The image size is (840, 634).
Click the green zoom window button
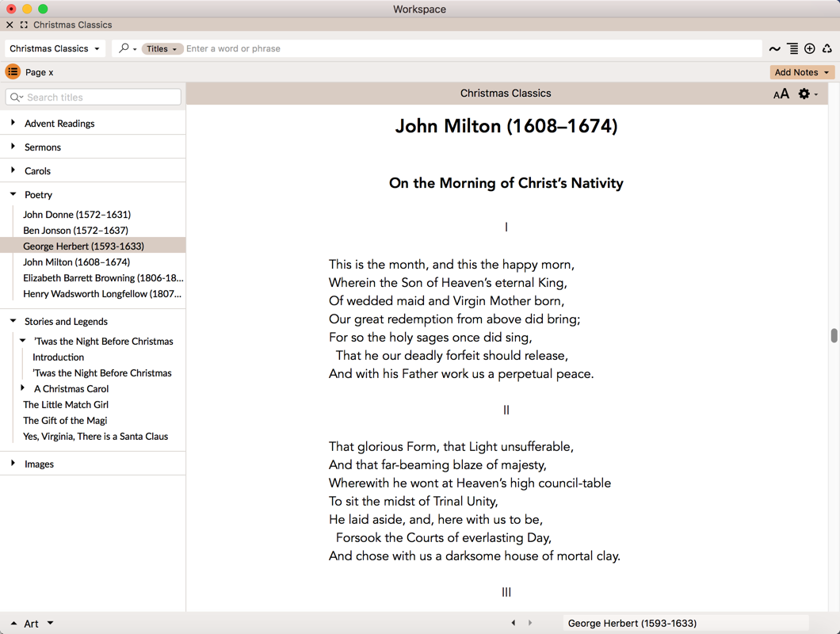(x=43, y=9)
